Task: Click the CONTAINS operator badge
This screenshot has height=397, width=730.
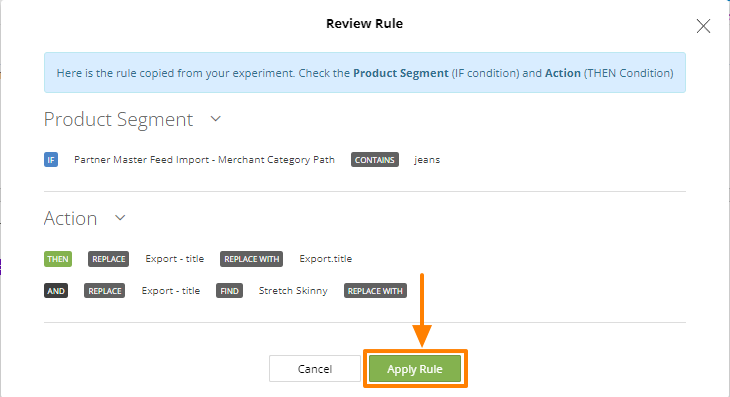Action: [375, 160]
